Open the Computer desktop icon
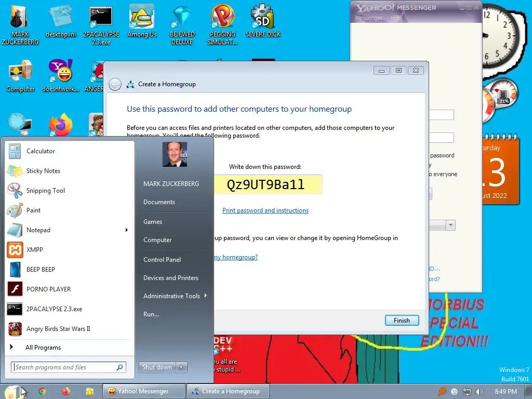The height and width of the screenshot is (399, 532). [20, 76]
